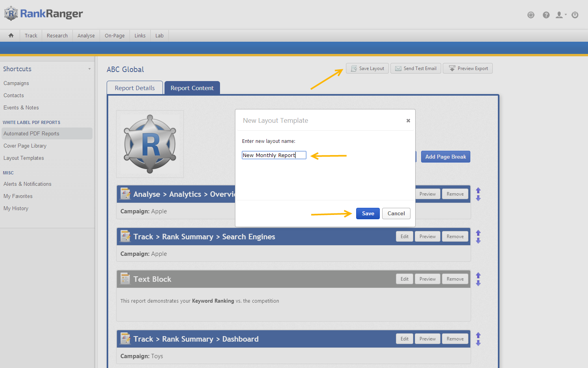Close the New Layout Template dialog
The height and width of the screenshot is (368, 588).
[x=408, y=121]
